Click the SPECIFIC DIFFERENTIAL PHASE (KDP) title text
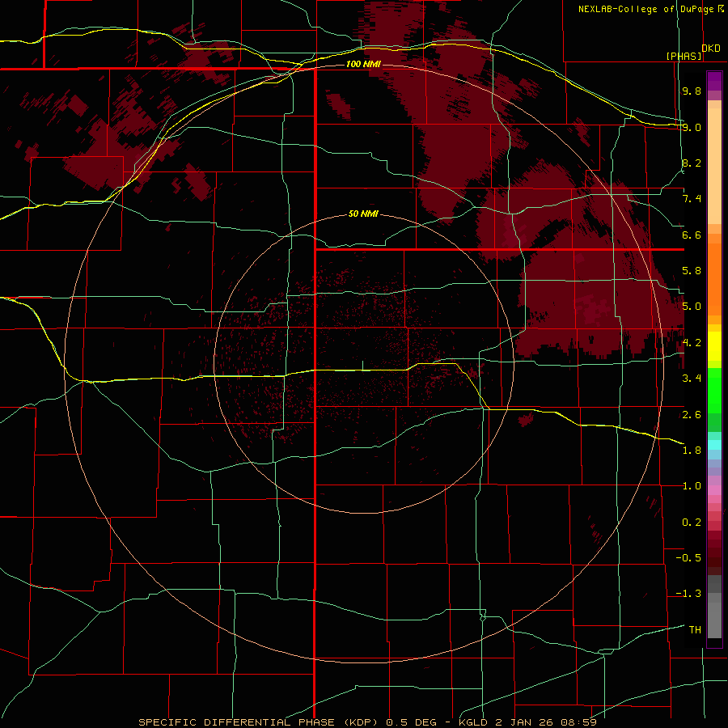Screen dimensions: 728x728 260,722
